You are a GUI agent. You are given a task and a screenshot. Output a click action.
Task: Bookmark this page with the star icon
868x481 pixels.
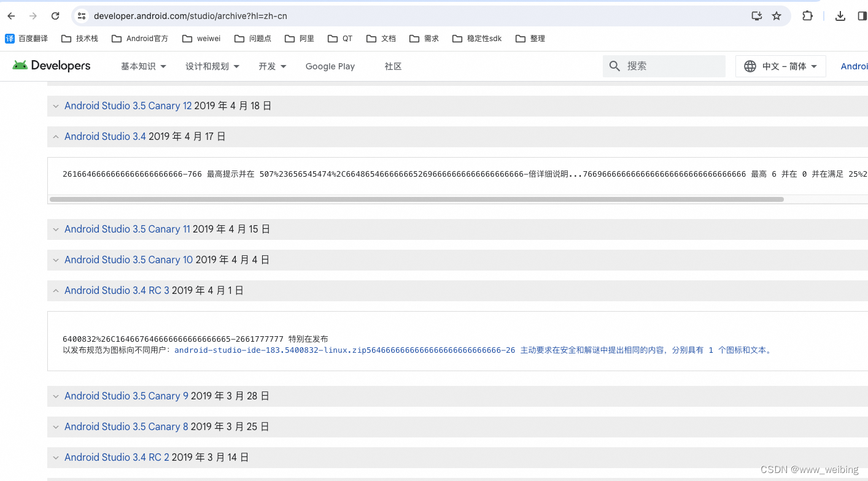pyautogui.click(x=777, y=16)
